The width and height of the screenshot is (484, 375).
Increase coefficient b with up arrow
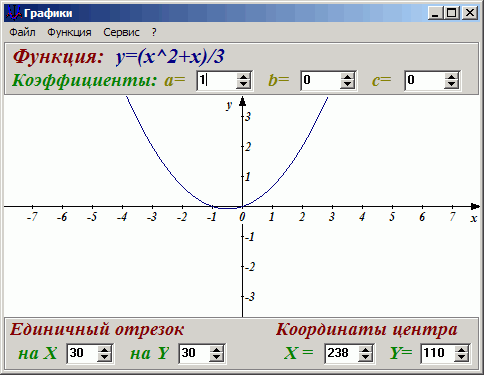pos(347,77)
